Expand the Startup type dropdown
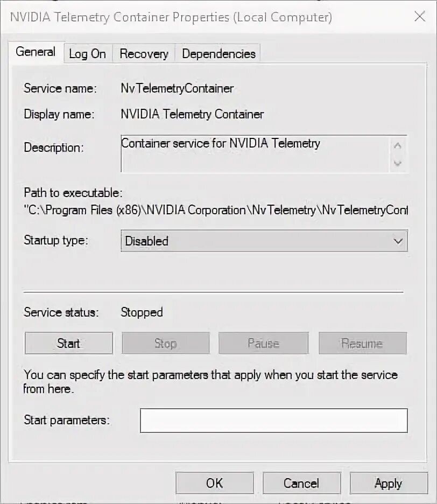437x504 pixels. click(x=264, y=241)
